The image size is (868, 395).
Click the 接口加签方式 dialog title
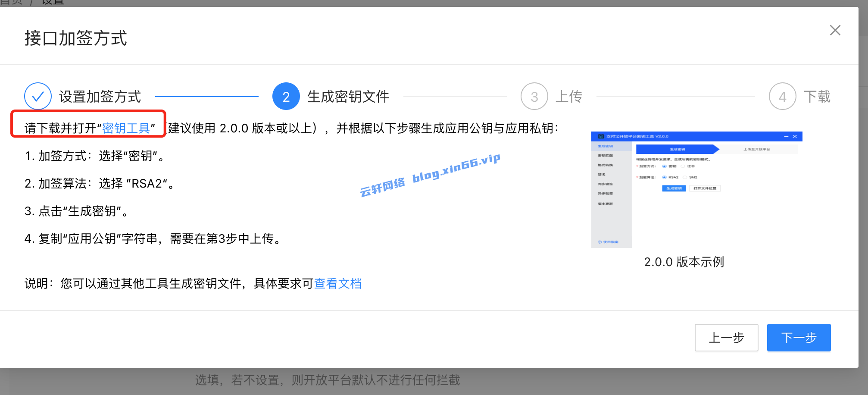tap(76, 38)
